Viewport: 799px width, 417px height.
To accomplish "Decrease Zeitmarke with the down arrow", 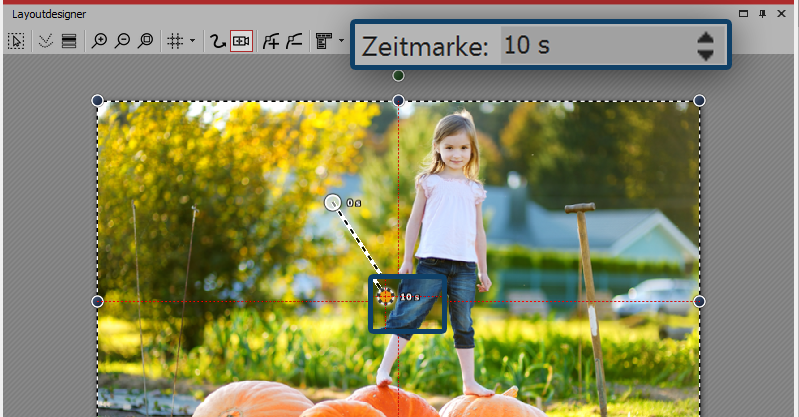I will 706,55.
